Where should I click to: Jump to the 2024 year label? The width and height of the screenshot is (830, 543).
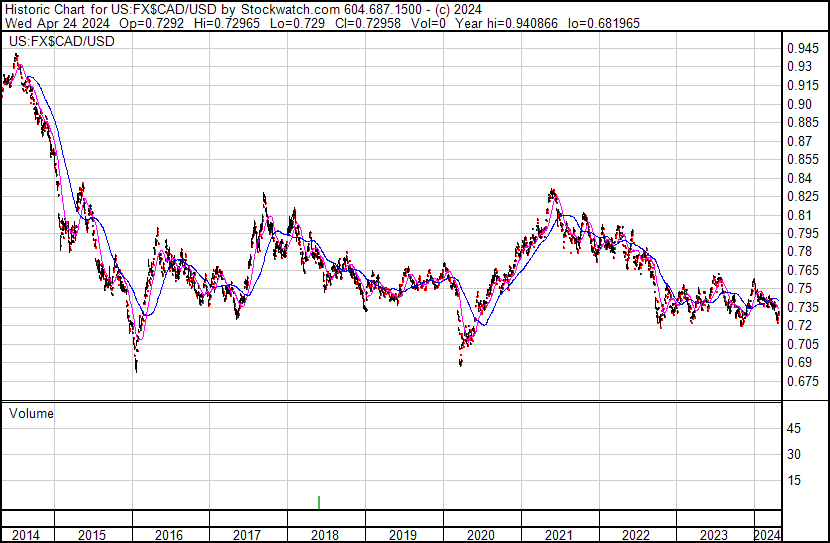tap(767, 535)
